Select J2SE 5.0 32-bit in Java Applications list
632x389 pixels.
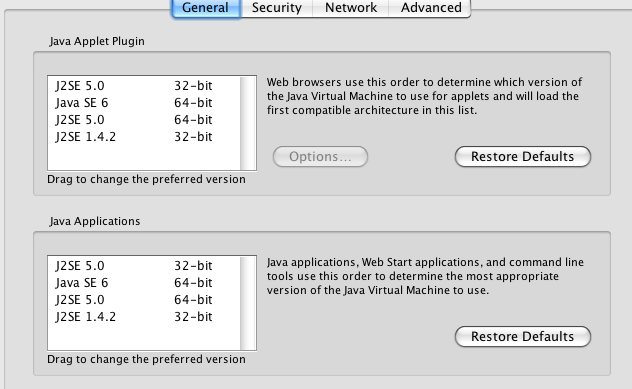click(144, 266)
